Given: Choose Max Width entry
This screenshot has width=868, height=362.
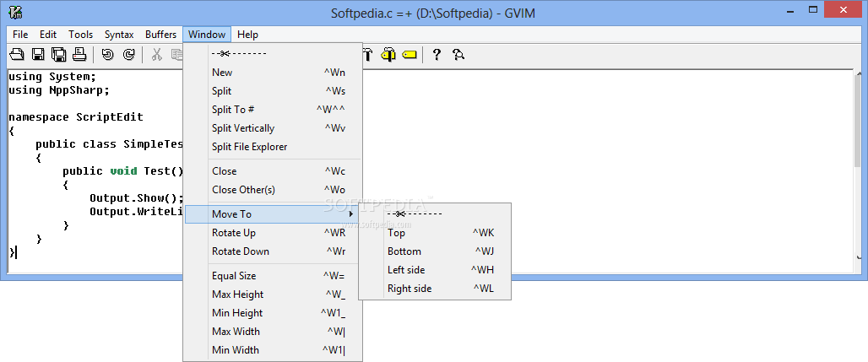Looking at the screenshot, I should [x=273, y=332].
